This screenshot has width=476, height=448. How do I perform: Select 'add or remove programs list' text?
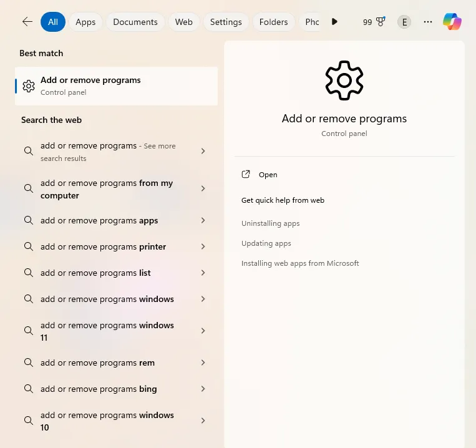95,273
